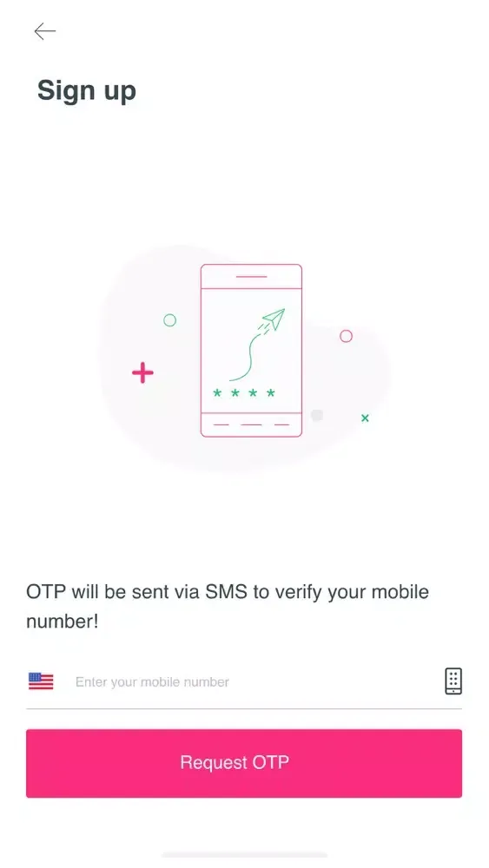This screenshot has width=489, height=868.
Task: Tap the phone keypad icon beside the number field
Action: coord(453,681)
